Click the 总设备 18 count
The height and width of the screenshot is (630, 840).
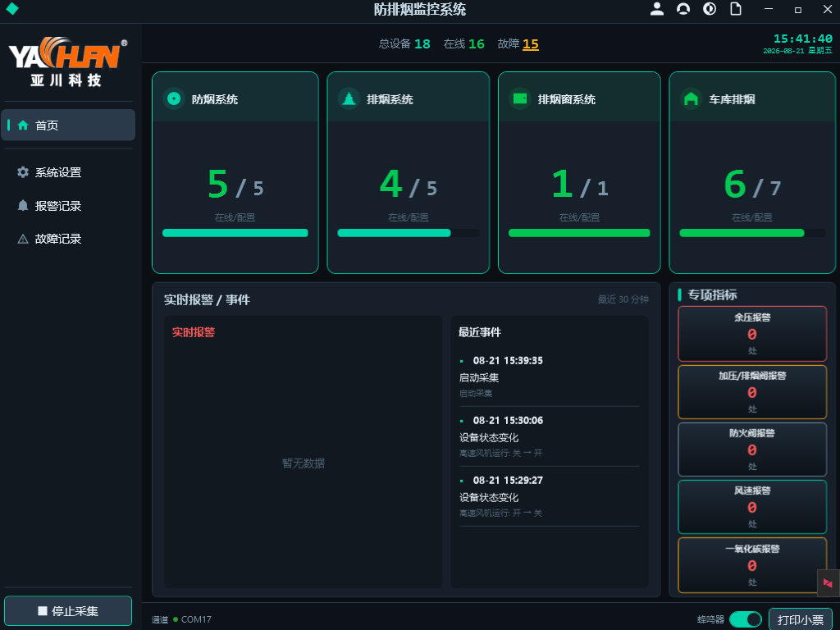(x=404, y=44)
